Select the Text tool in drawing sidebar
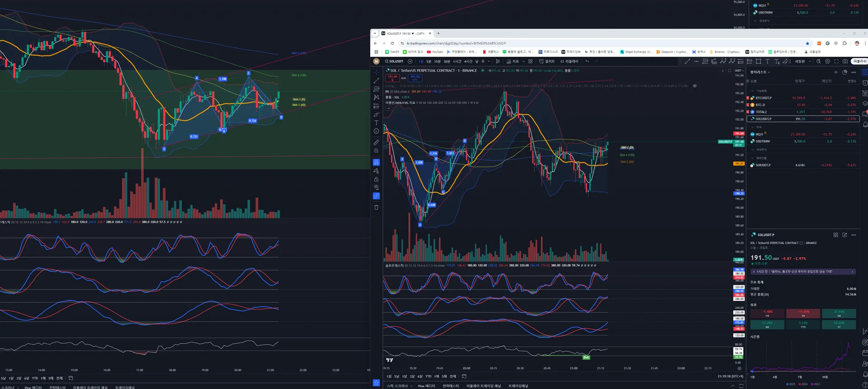The image size is (868, 389). click(376, 123)
